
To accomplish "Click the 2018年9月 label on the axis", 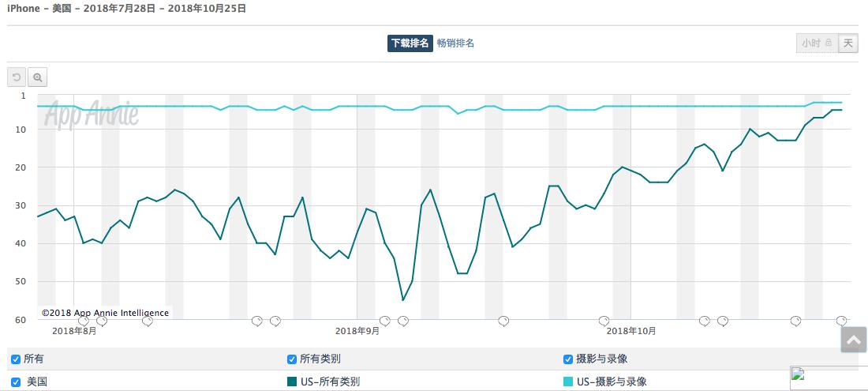I will pyautogui.click(x=357, y=331).
